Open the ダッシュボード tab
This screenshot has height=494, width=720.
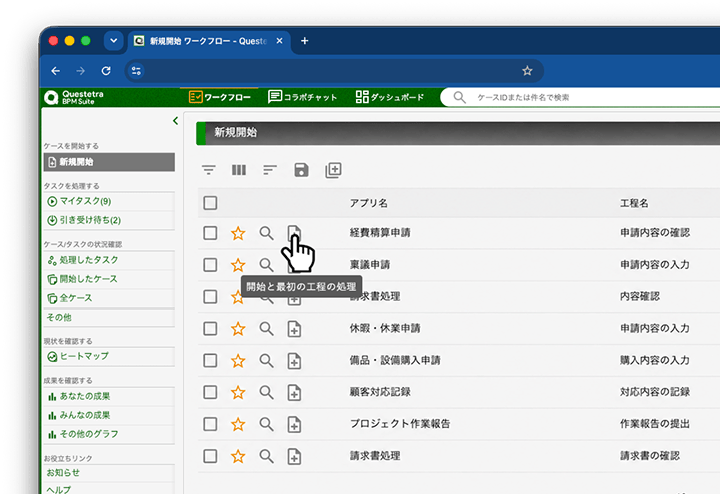(389, 97)
